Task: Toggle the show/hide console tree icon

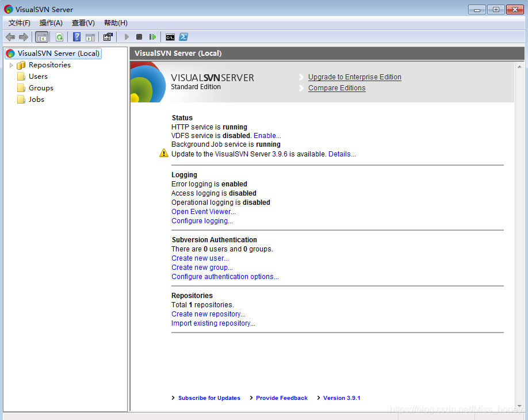Action: 42,37
